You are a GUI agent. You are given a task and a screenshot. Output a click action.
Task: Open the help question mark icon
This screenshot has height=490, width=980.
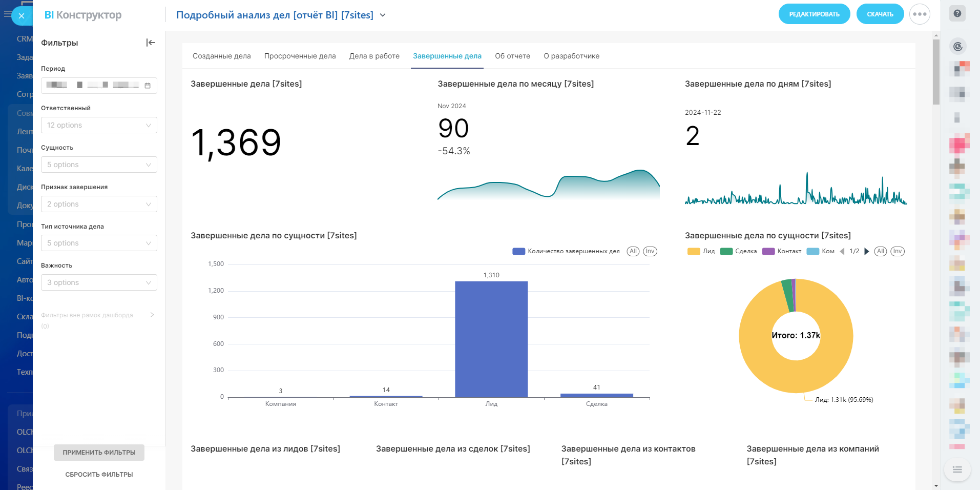pos(957,13)
